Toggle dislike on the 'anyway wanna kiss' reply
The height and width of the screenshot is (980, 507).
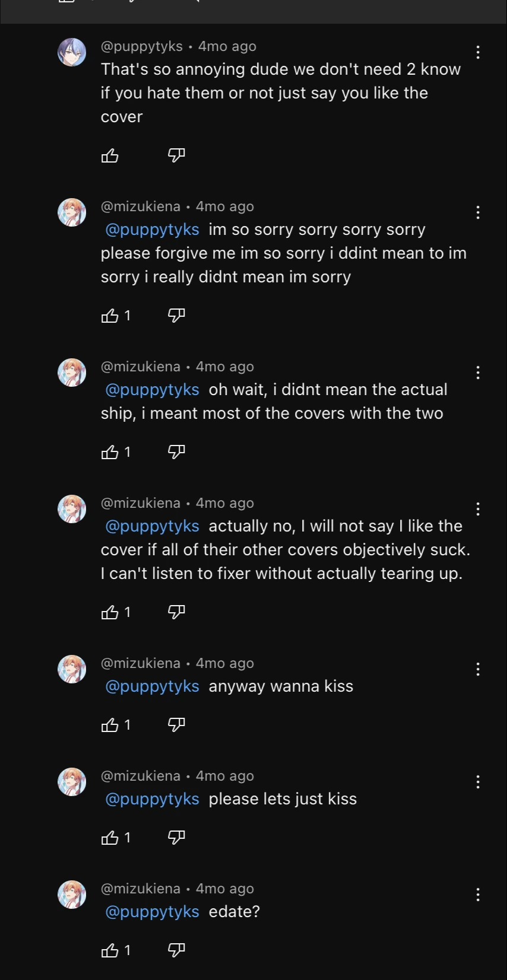pyautogui.click(x=176, y=725)
